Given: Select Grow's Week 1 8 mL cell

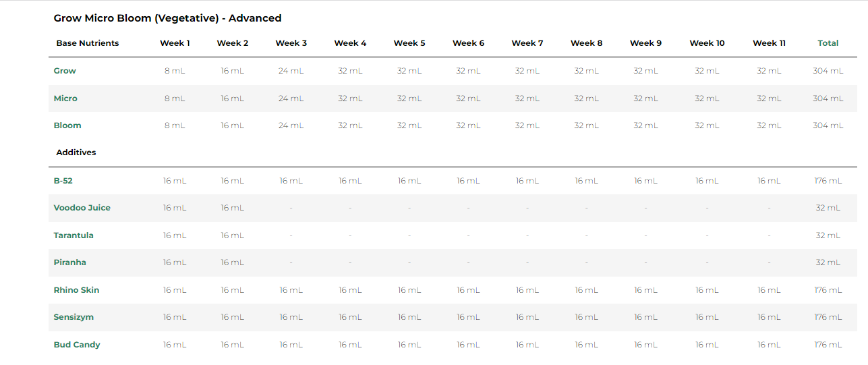Looking at the screenshot, I should point(175,71).
